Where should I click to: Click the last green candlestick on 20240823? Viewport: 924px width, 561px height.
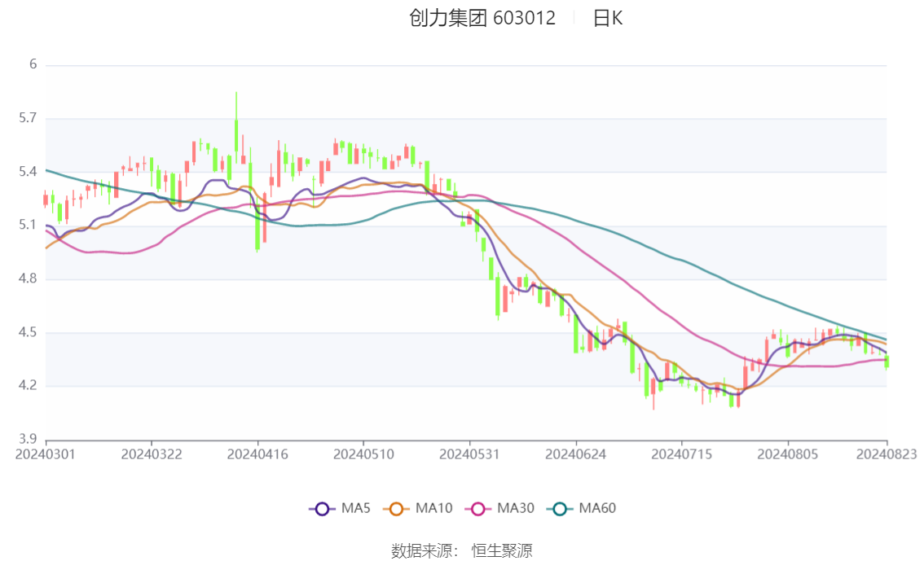coord(887,362)
